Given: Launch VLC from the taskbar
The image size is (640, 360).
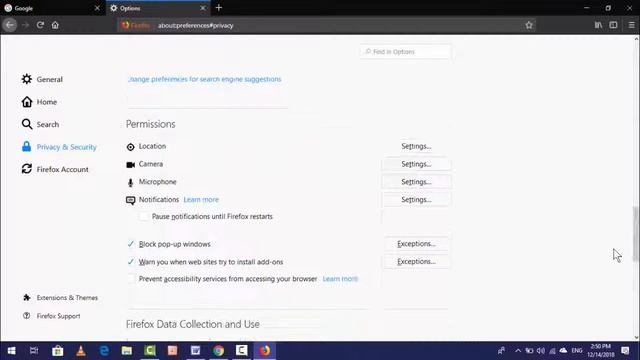Looking at the screenshot, I should pyautogui.click(x=81, y=351).
